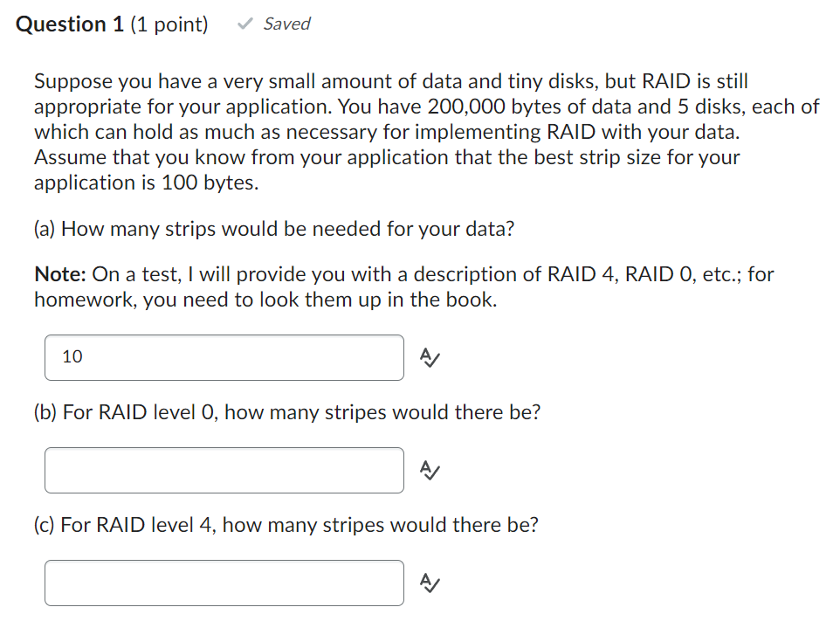Click the answer box containing 10

224,357
